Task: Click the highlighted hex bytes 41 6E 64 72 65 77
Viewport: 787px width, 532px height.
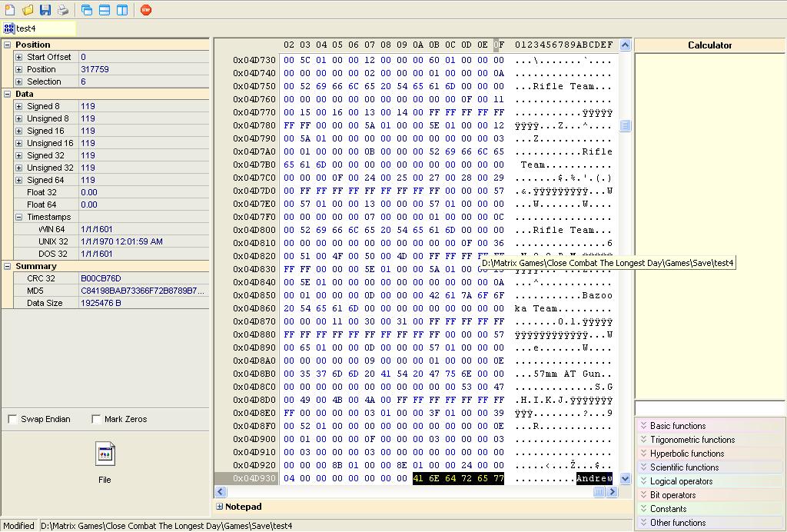Action: tap(458, 478)
